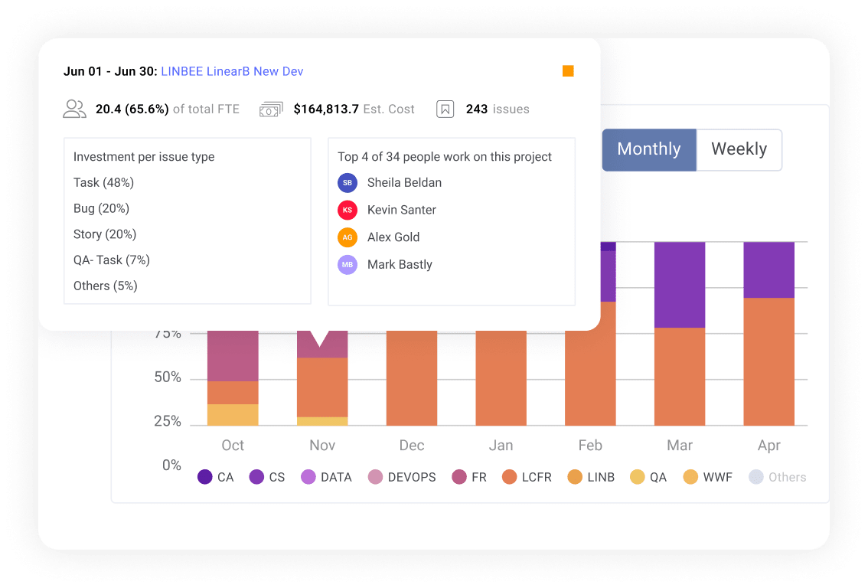
Task: Click the December orange bar
Action: 411,378
